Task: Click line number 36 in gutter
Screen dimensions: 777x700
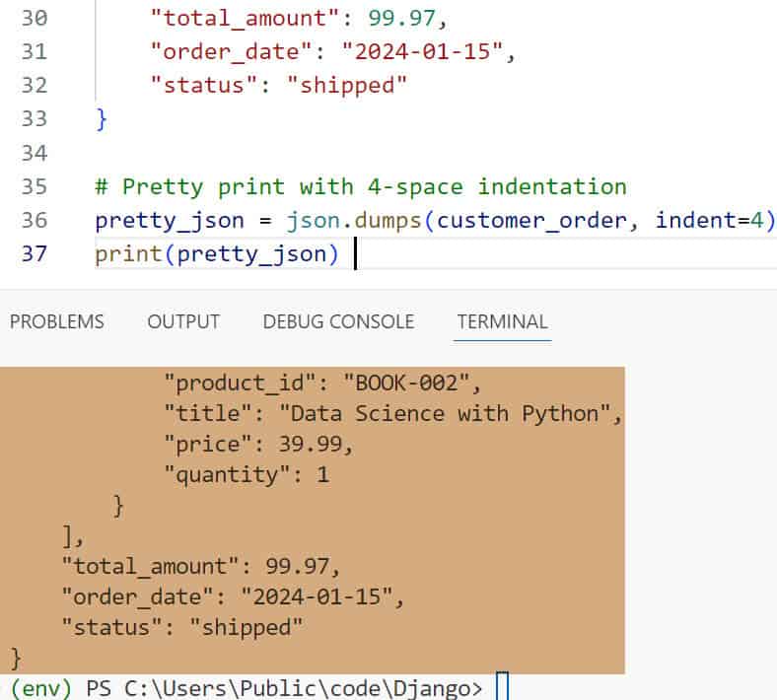Action: coord(35,220)
